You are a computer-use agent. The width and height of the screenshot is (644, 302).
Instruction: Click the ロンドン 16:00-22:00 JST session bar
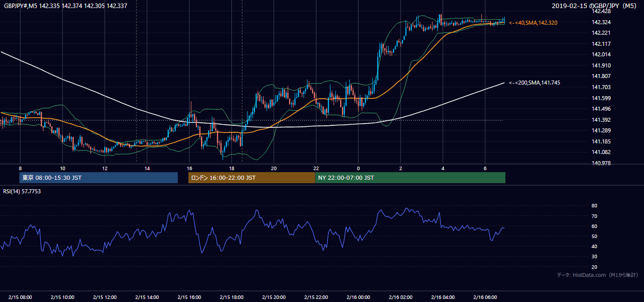pyautogui.click(x=251, y=178)
